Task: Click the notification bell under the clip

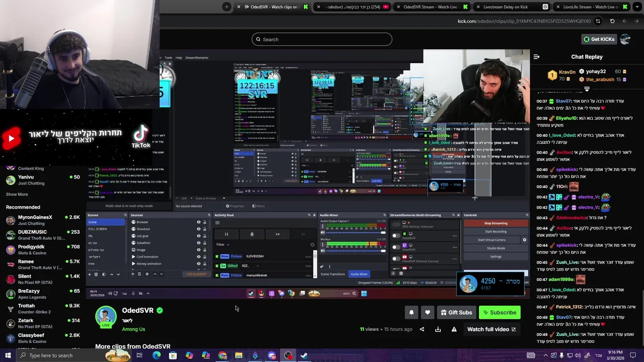Action: click(x=411, y=313)
